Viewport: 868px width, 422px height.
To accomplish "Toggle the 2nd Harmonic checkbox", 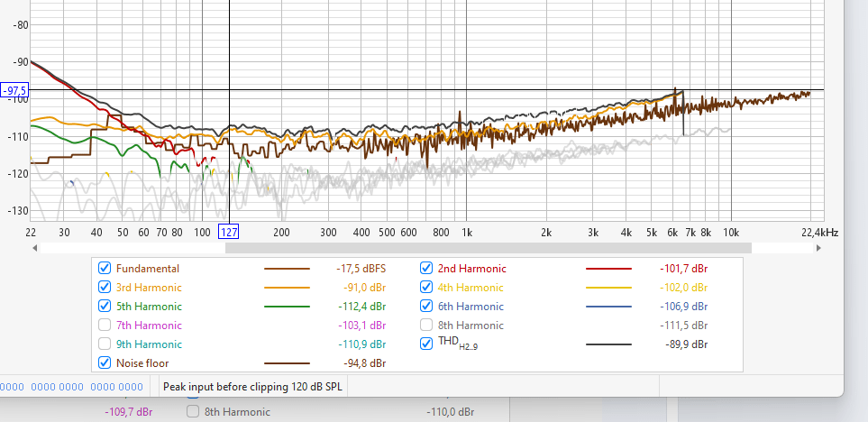I will [x=426, y=269].
